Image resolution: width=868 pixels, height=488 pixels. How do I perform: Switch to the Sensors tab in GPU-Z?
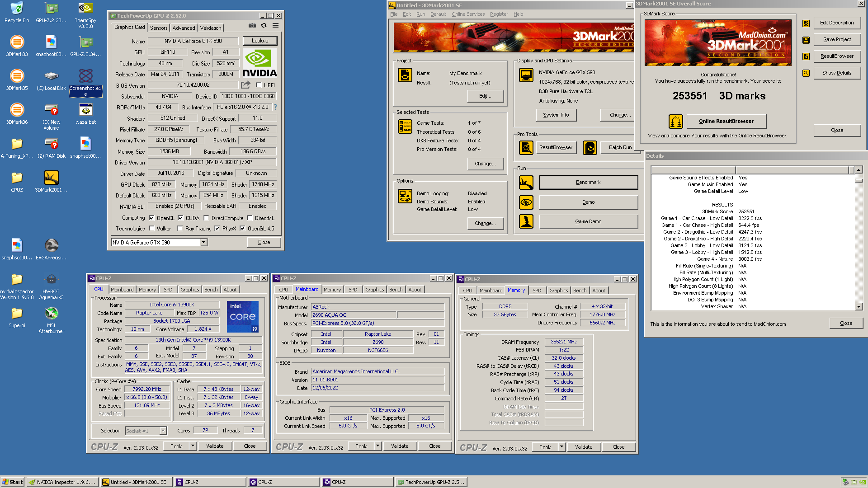tap(159, 28)
